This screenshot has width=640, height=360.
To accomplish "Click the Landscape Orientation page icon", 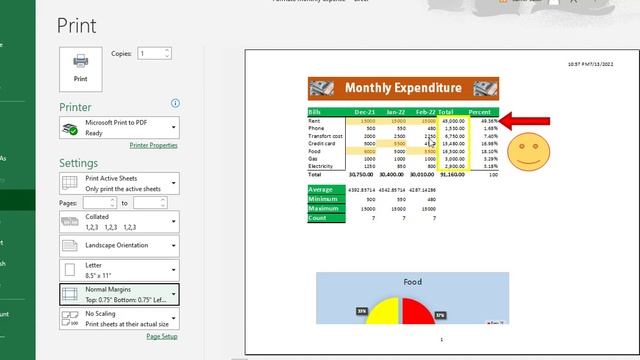I will coord(70,245).
